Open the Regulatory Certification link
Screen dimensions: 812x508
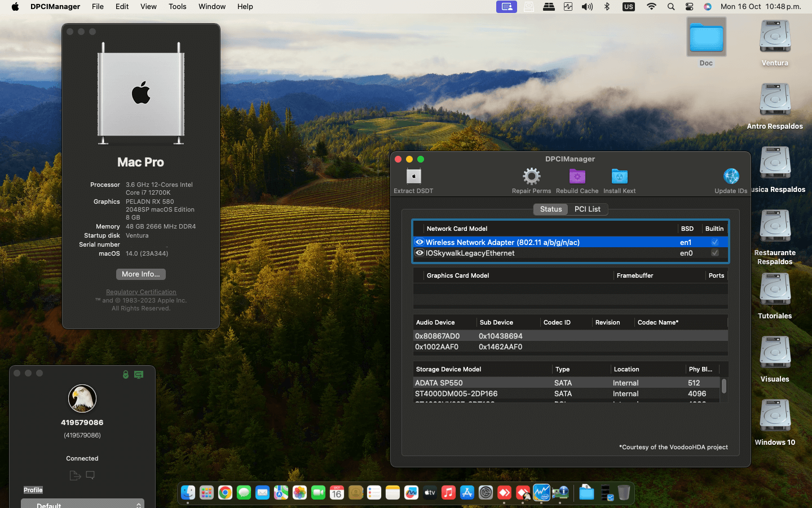click(141, 292)
